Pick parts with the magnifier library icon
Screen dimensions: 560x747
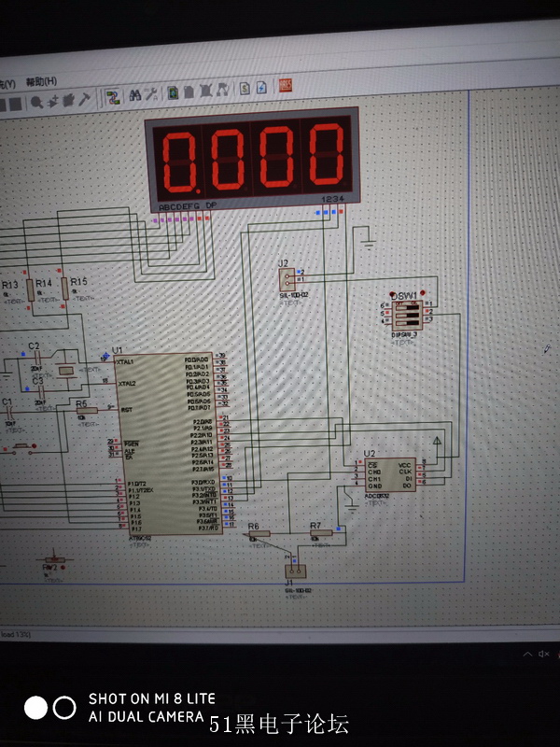pyautogui.click(x=37, y=102)
